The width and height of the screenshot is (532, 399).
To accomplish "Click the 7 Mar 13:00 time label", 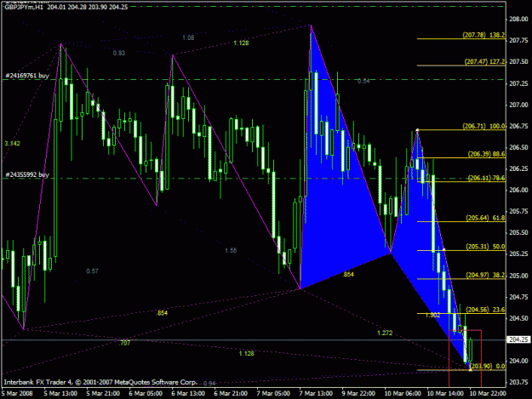I will pos(316,393).
